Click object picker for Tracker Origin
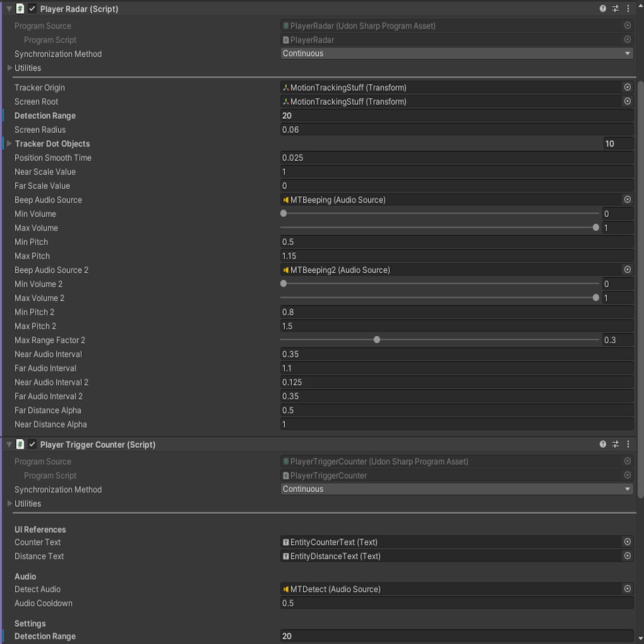Viewport: 644px width, 644px height. 627,87
